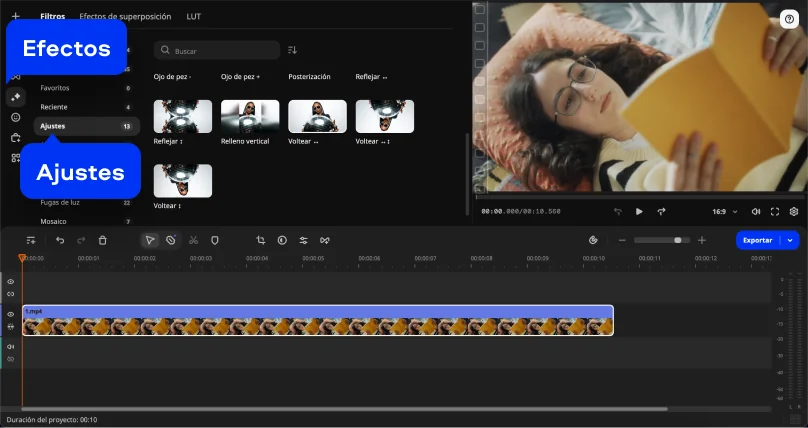This screenshot has height=428, width=808.
Task: Open the help question mark icon
Action: 789,19
